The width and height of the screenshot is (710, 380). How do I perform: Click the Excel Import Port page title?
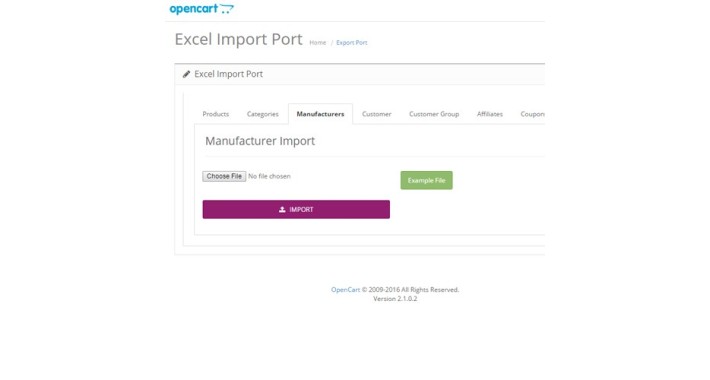[238, 39]
